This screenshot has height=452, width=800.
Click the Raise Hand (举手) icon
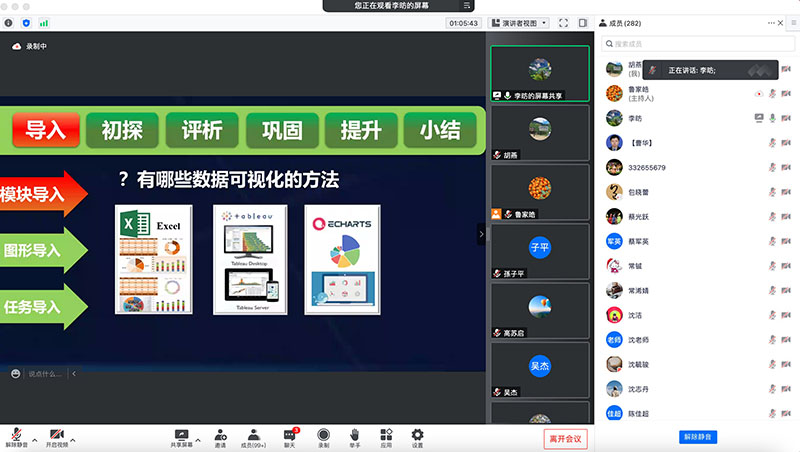(354, 435)
